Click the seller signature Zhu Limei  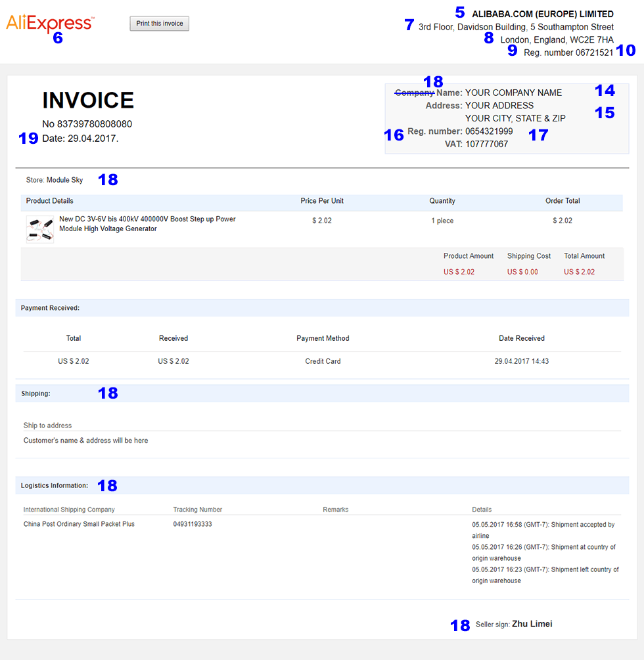532,624
